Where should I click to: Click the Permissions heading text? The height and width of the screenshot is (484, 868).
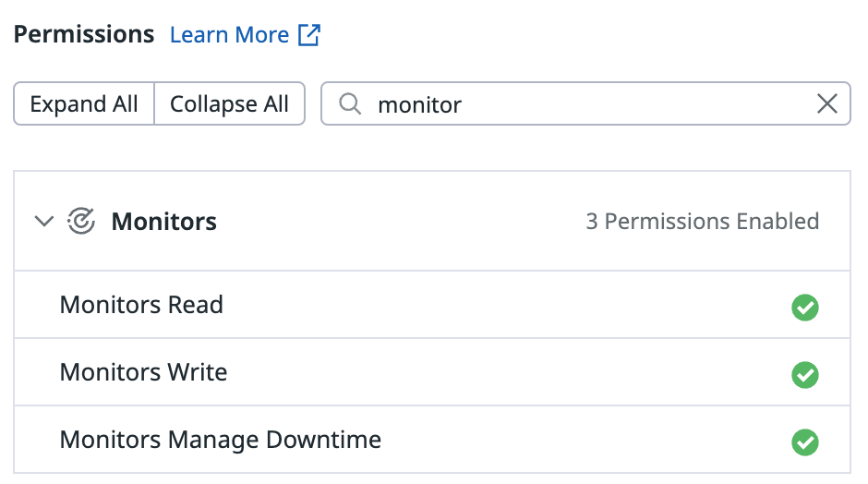tap(84, 35)
